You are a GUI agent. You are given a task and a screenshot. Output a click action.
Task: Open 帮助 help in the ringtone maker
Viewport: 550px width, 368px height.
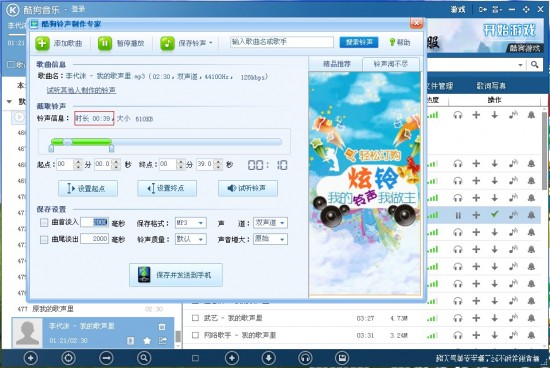[400, 42]
